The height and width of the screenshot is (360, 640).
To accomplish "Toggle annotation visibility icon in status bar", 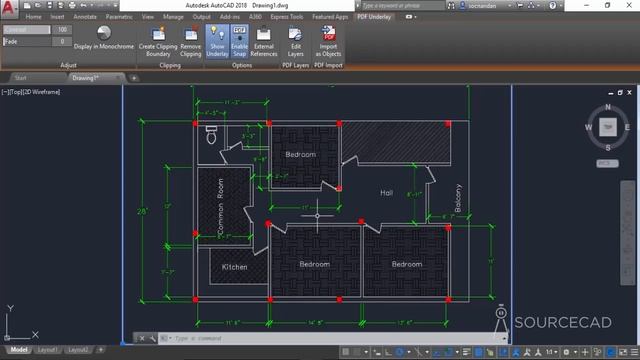I will point(515,352).
